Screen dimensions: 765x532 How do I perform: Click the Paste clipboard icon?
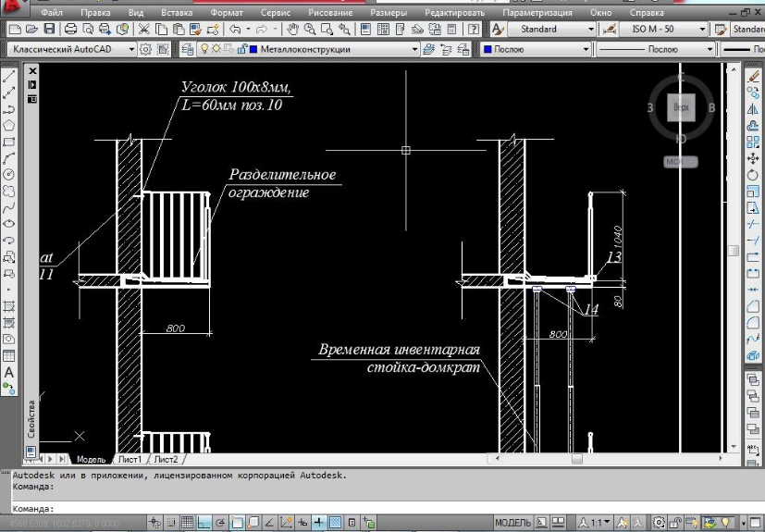tap(179, 30)
